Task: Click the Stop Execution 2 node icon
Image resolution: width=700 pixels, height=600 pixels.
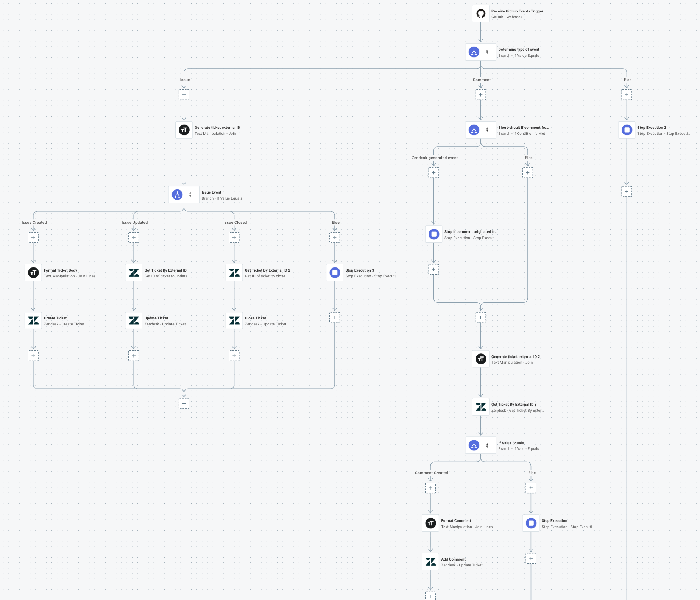Action: (627, 130)
